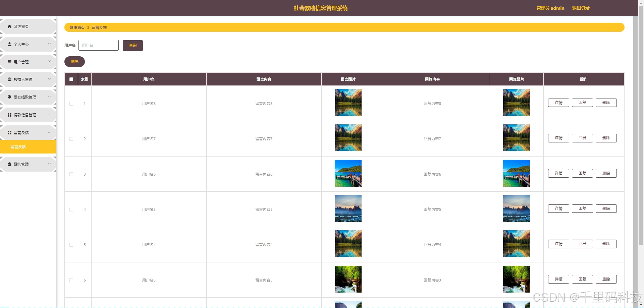
Task: Open the 留言图片 thumbnail in row 用户名3
Action: 348,279
